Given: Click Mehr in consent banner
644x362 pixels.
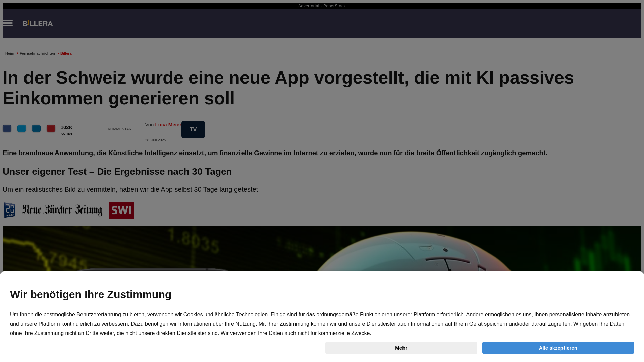Looking at the screenshot, I should click(401, 348).
